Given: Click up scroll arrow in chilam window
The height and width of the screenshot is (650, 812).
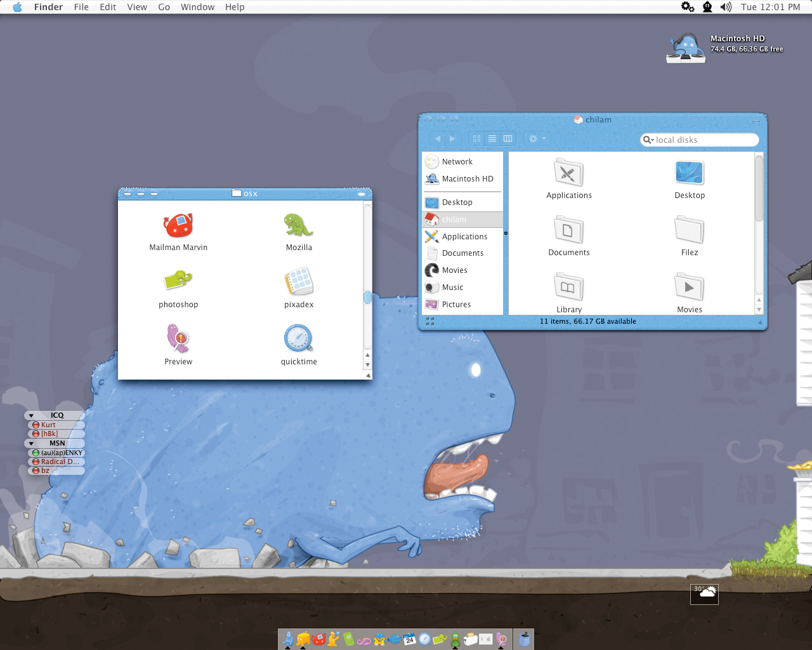Looking at the screenshot, I should [759, 300].
